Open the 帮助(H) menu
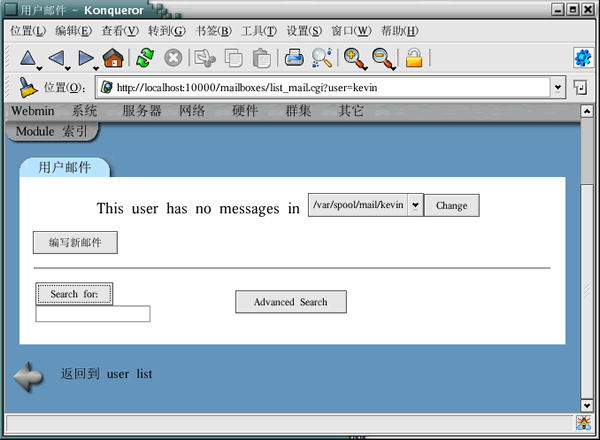 click(399, 31)
